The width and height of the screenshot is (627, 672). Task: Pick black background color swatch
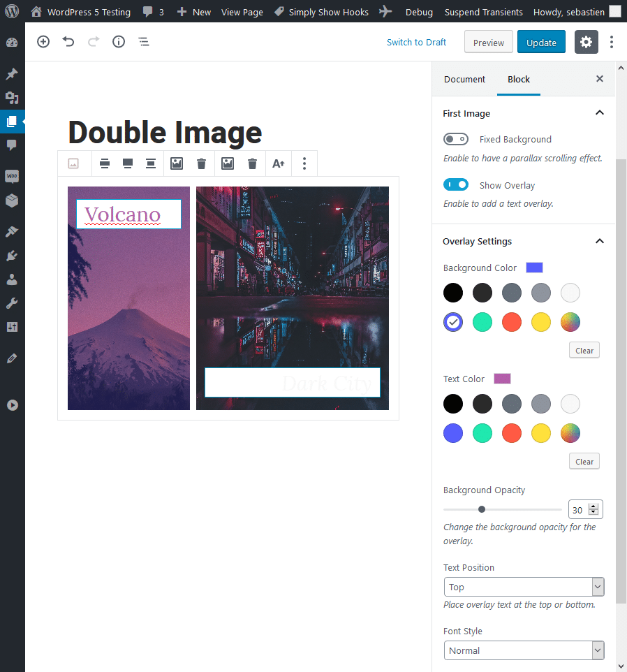click(453, 293)
